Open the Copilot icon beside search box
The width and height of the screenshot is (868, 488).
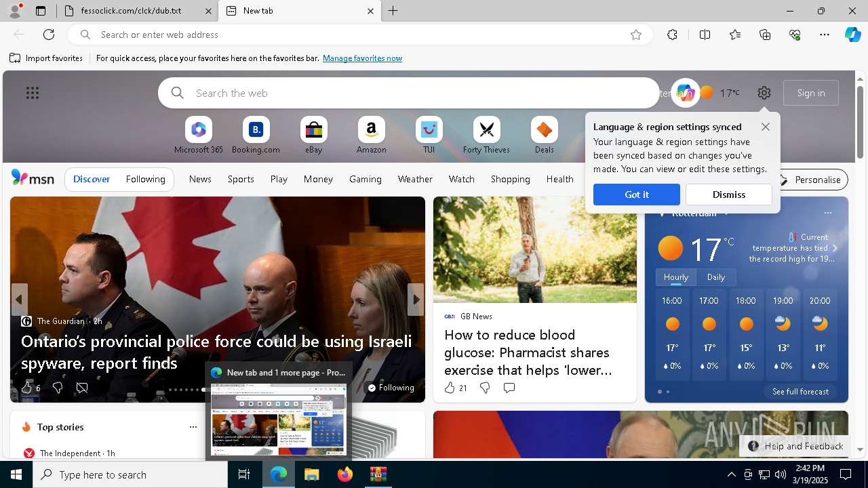[x=685, y=93]
